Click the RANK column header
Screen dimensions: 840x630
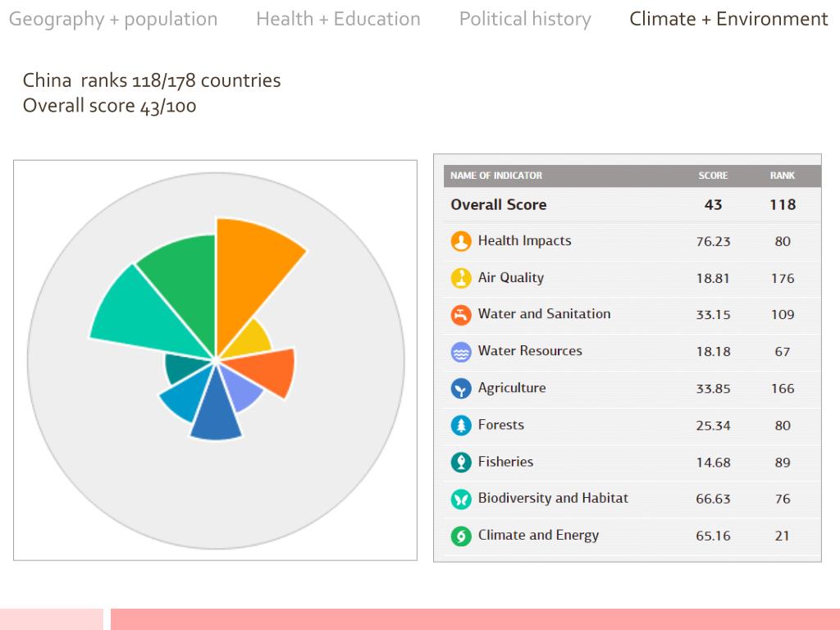782,176
